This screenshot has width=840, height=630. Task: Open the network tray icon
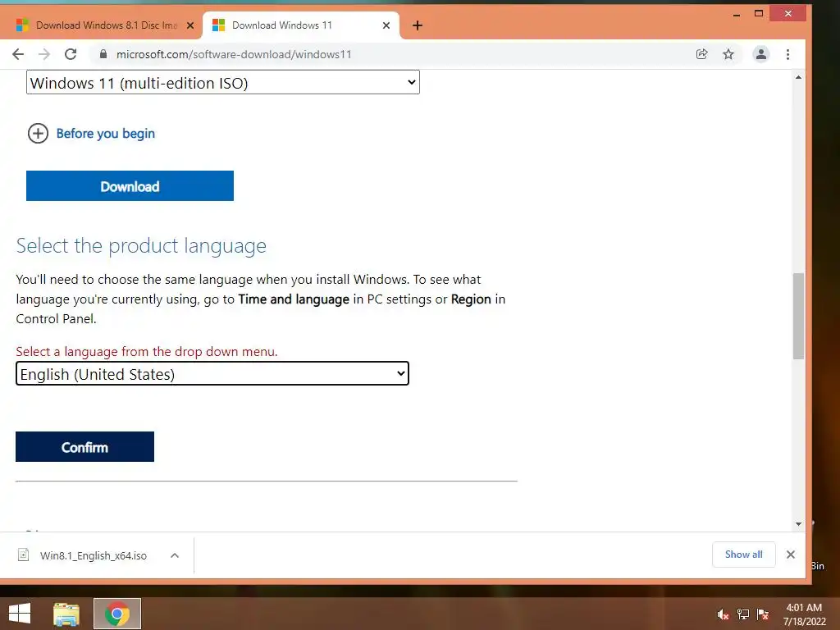pos(742,614)
